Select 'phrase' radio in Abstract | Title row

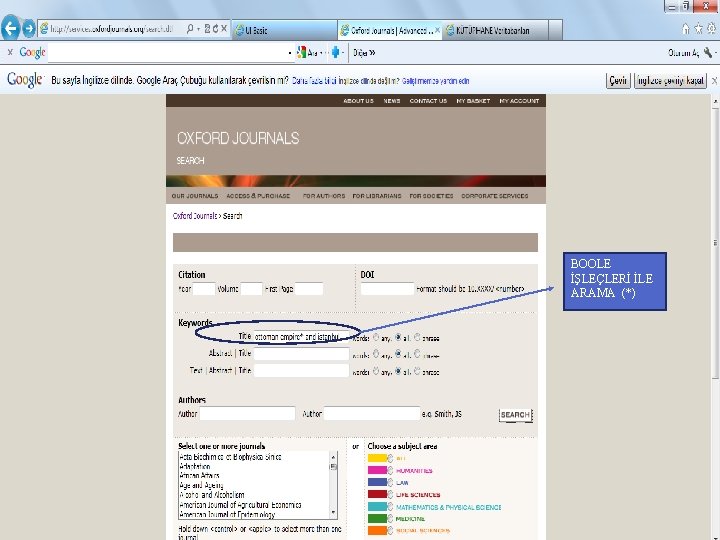(417, 354)
